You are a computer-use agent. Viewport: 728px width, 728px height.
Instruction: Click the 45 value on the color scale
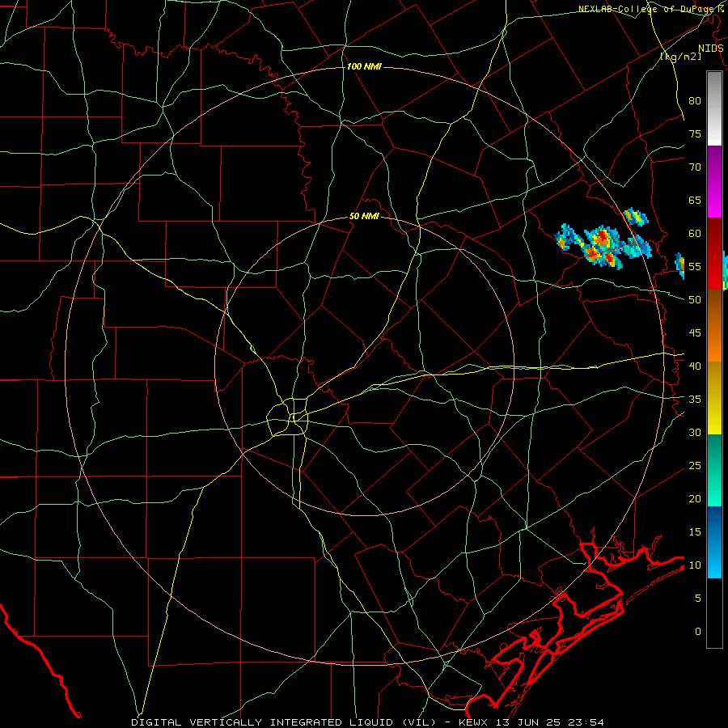695,333
